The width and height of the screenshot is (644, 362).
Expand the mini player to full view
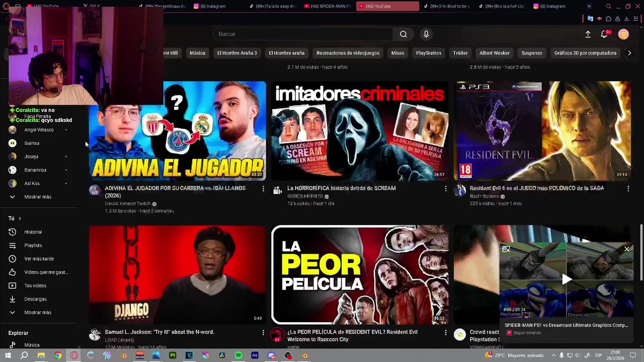tap(506, 249)
